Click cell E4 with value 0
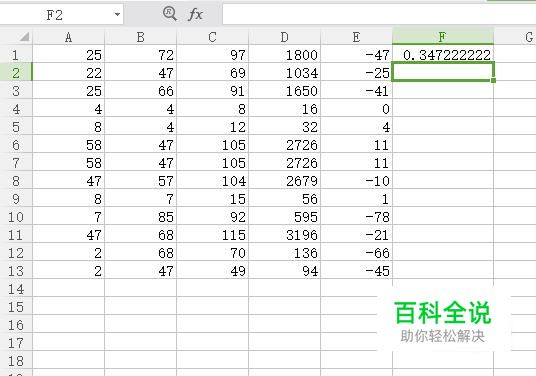The height and width of the screenshot is (376, 536). 357,109
